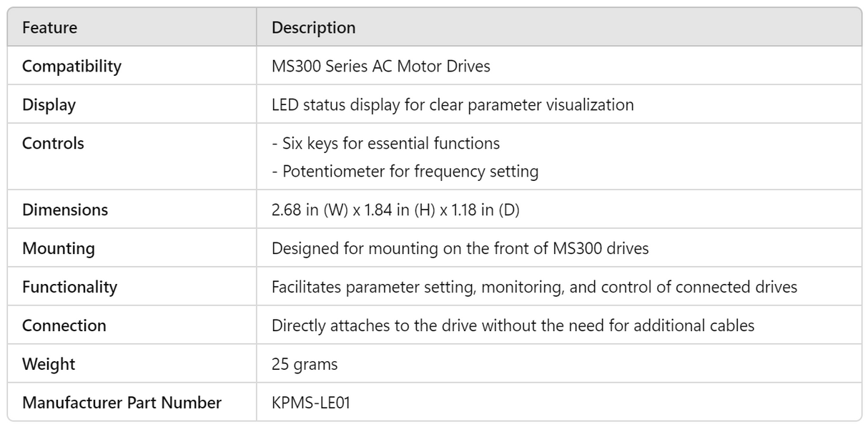Select the Compatibility row label
Viewport: 868px width, 427px height.
coord(71,67)
